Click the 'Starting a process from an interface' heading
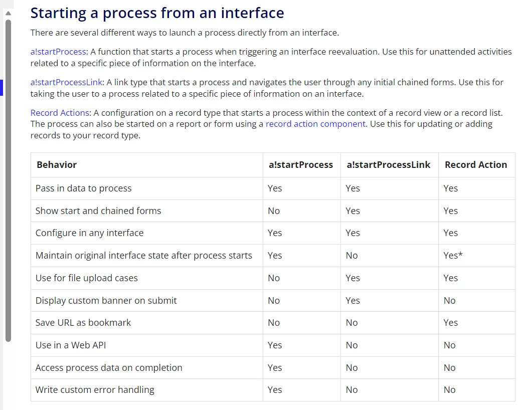Screen dimensions: 532x410 157,13
